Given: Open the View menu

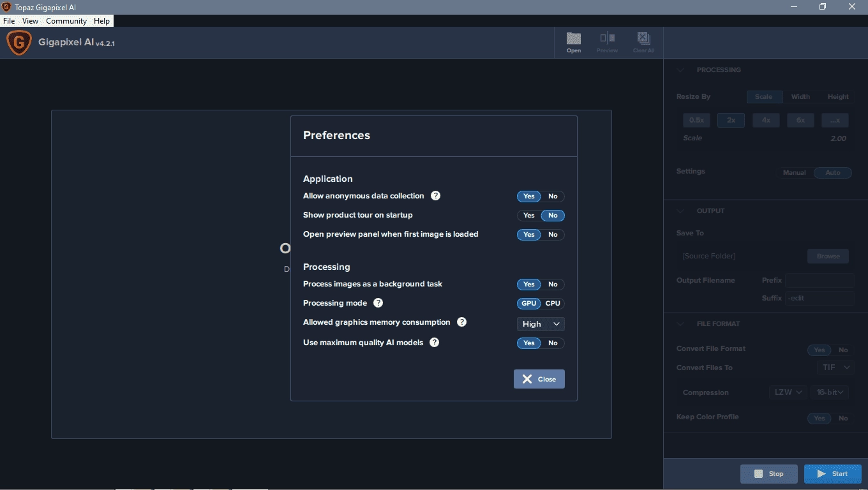Looking at the screenshot, I should pos(30,21).
